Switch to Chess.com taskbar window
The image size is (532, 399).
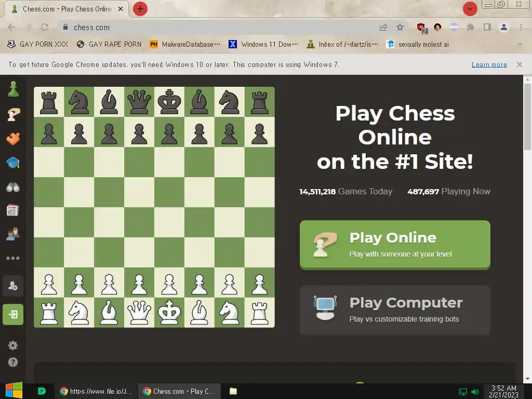tap(179, 391)
